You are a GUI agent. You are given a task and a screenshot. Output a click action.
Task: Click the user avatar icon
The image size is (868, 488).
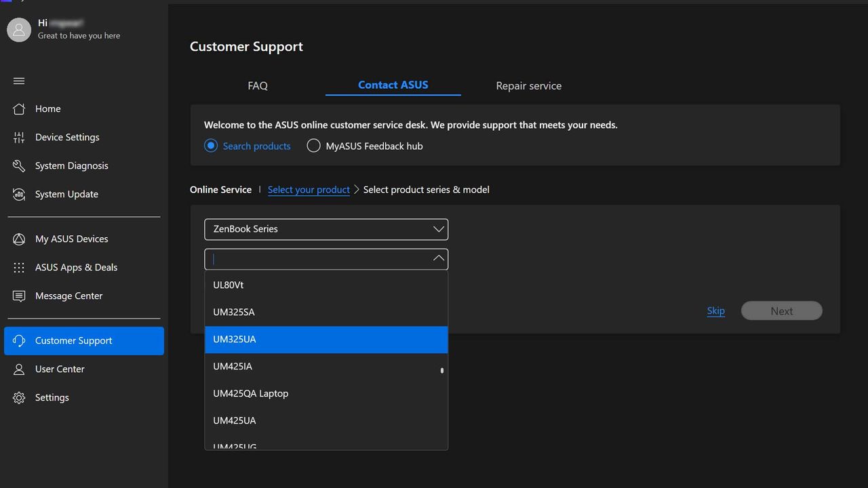point(19,30)
